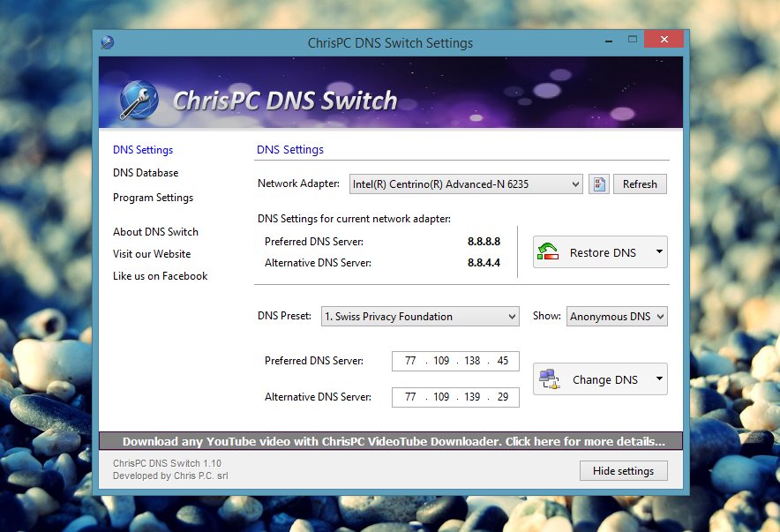Screen dimensions: 780x532
Task: Click the Hide settings button
Action: pyautogui.click(x=623, y=471)
